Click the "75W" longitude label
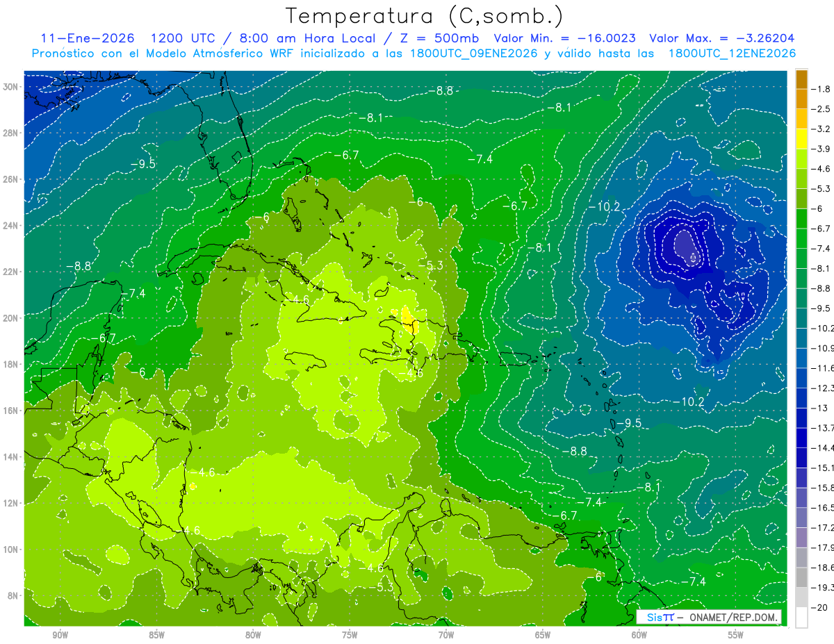834x644 pixels. 350,635
